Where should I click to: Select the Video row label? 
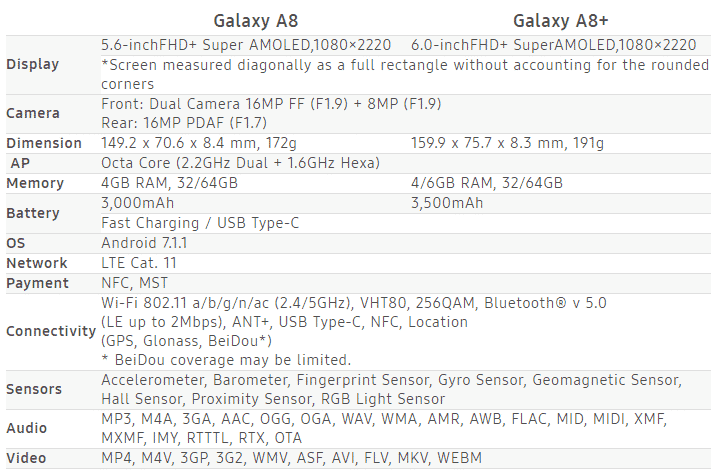coord(26,458)
